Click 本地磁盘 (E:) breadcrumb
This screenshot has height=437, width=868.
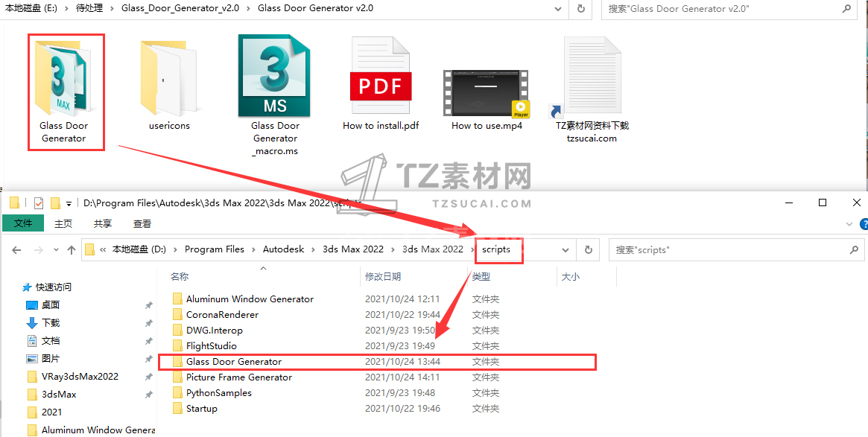point(31,8)
